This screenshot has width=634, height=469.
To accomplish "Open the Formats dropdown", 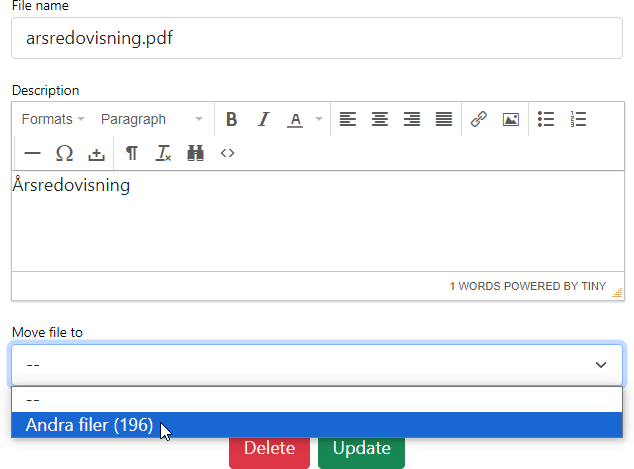I will [x=53, y=119].
